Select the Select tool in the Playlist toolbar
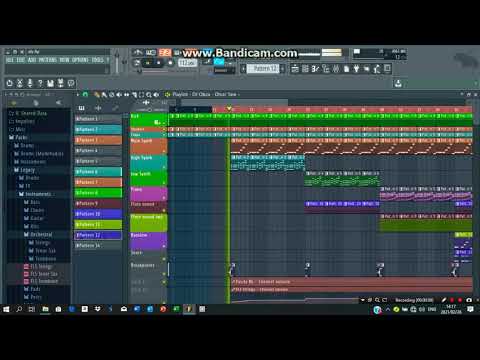This screenshot has height=360, width=480. pyautogui.click(x=141, y=95)
